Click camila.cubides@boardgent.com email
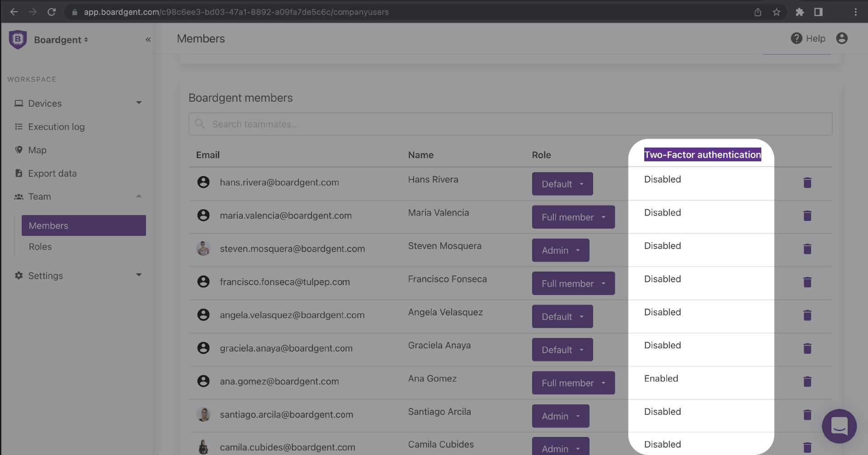This screenshot has height=455, width=868. click(x=288, y=447)
